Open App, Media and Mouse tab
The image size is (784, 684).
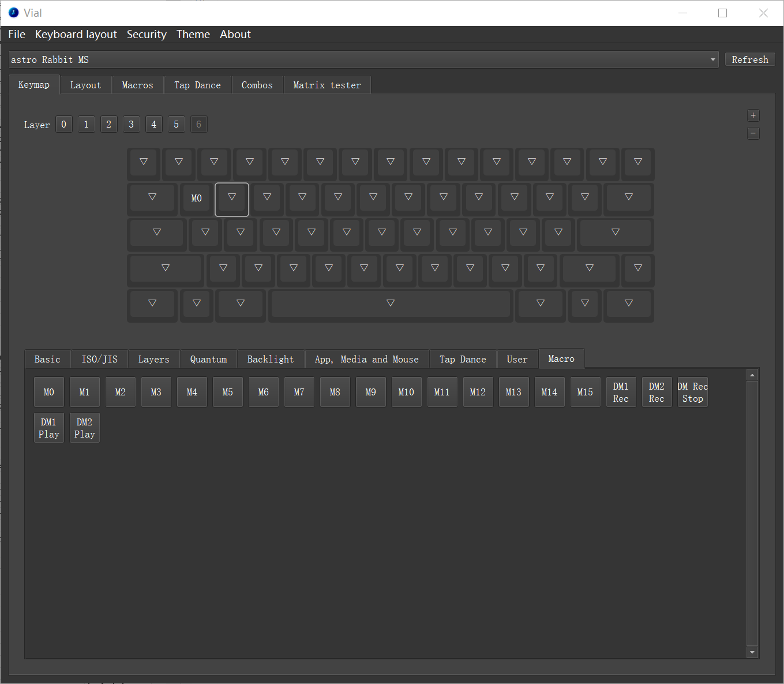[367, 359]
